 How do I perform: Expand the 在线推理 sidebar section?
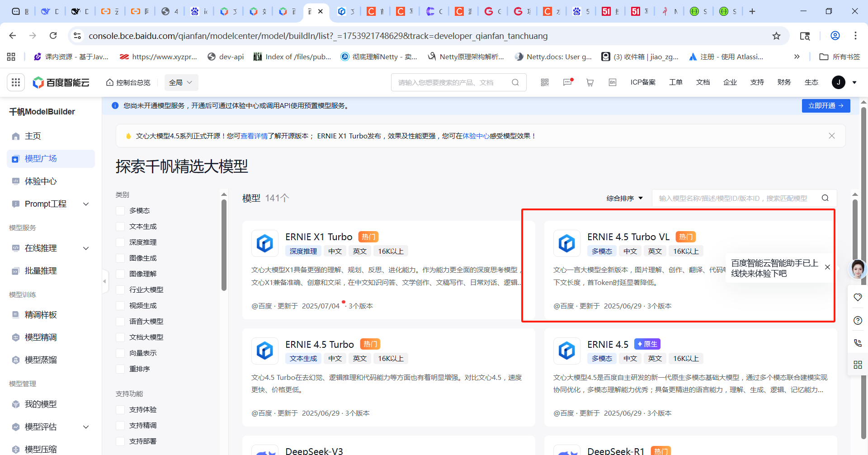coord(86,248)
